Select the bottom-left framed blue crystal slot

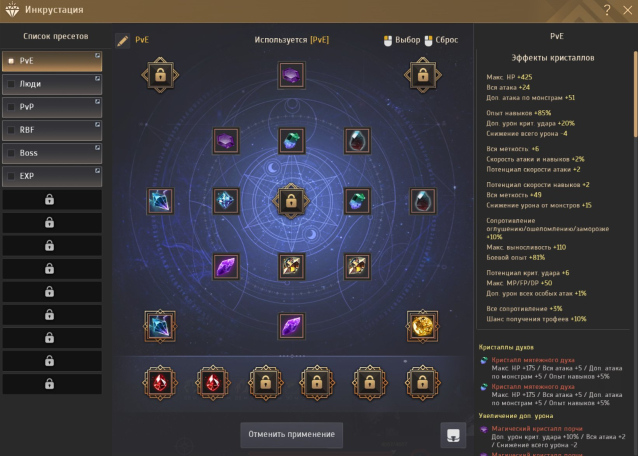coord(160,326)
